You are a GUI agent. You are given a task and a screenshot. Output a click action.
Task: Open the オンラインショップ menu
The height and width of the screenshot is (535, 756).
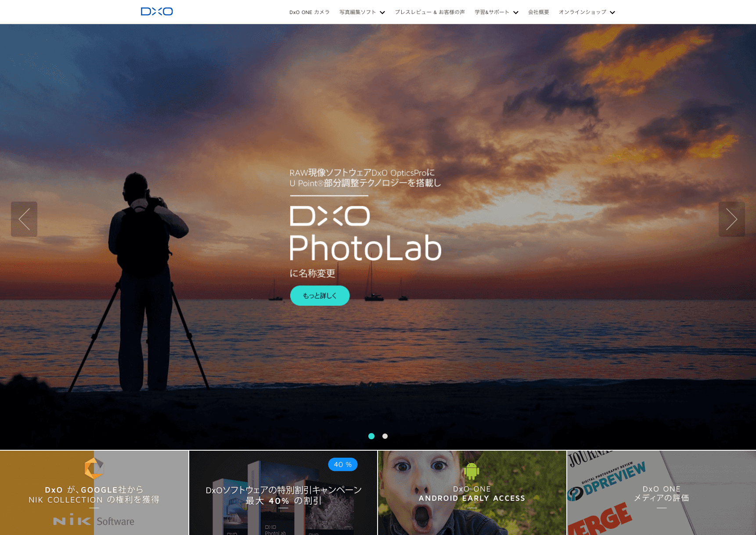(x=583, y=12)
